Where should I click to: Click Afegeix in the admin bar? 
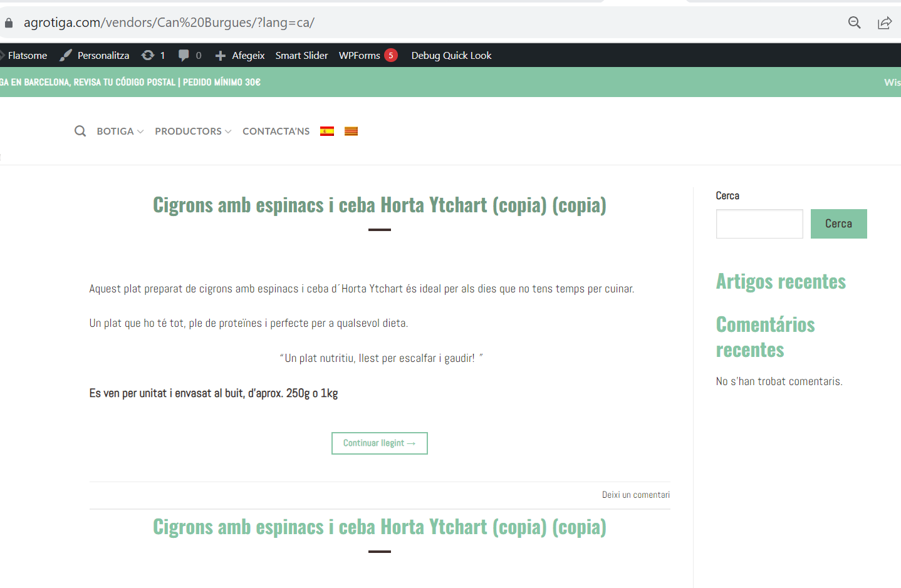tap(248, 55)
